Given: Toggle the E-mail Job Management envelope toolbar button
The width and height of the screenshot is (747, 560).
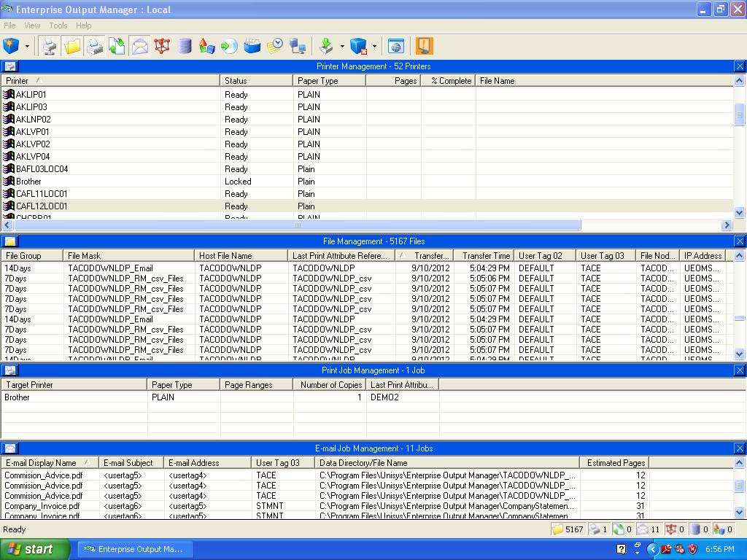Looking at the screenshot, I should (140, 46).
